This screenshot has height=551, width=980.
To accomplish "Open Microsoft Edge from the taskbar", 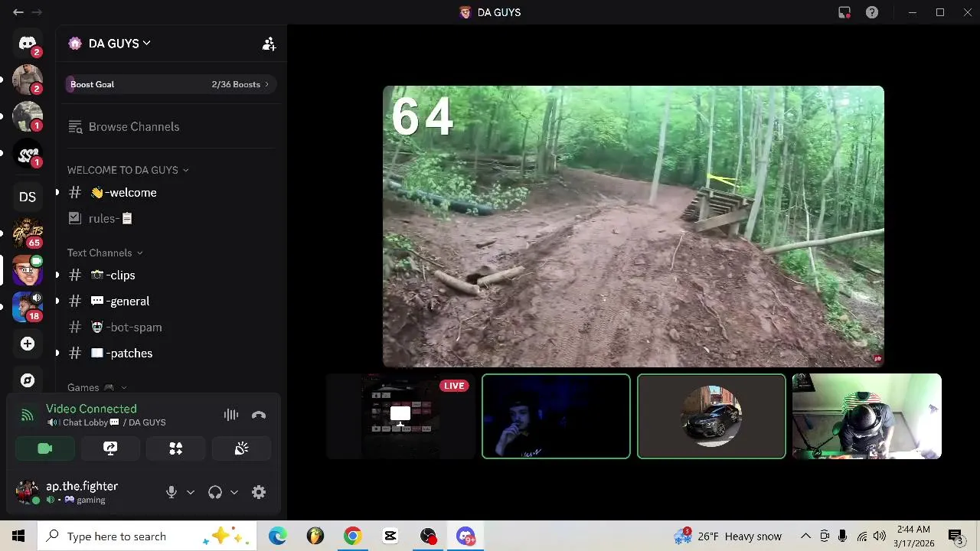I will (x=277, y=536).
